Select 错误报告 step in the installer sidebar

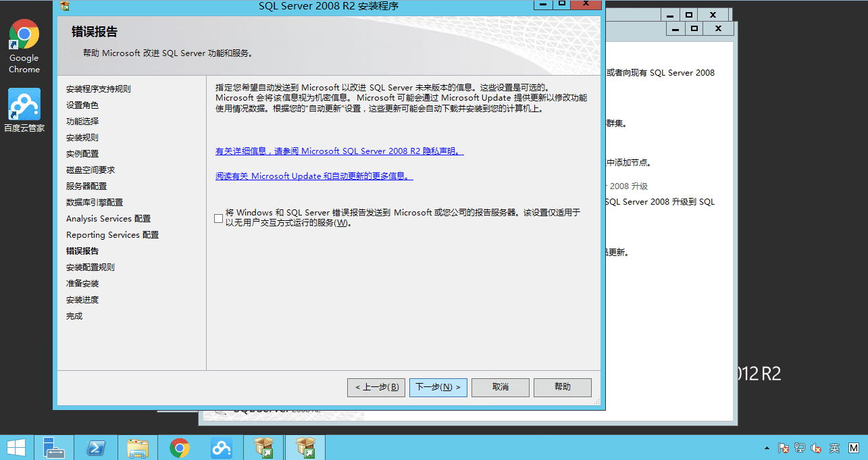point(82,251)
